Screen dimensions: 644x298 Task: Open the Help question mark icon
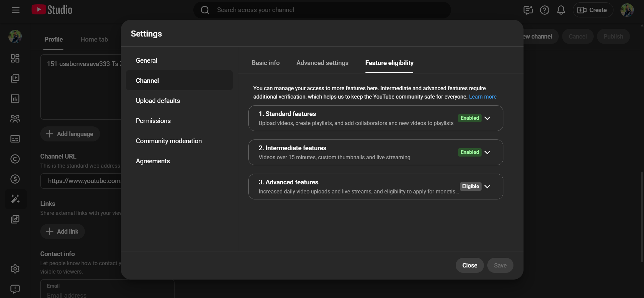coord(544,10)
